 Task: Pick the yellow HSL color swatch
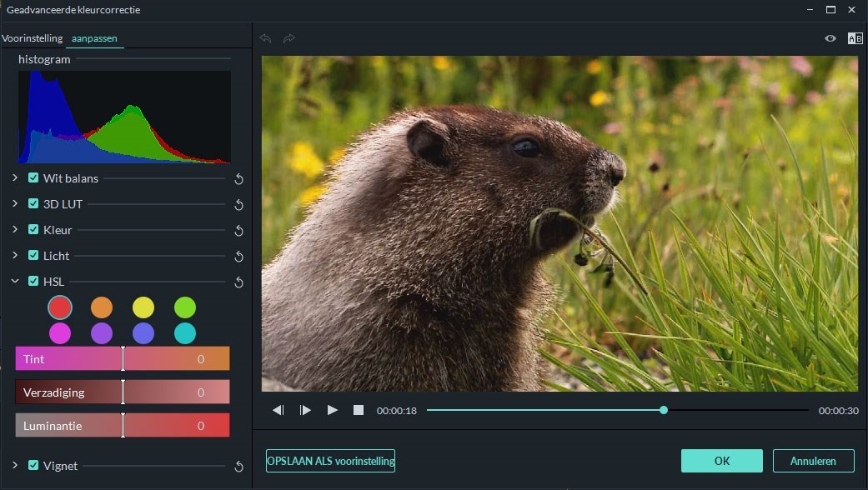(x=143, y=307)
